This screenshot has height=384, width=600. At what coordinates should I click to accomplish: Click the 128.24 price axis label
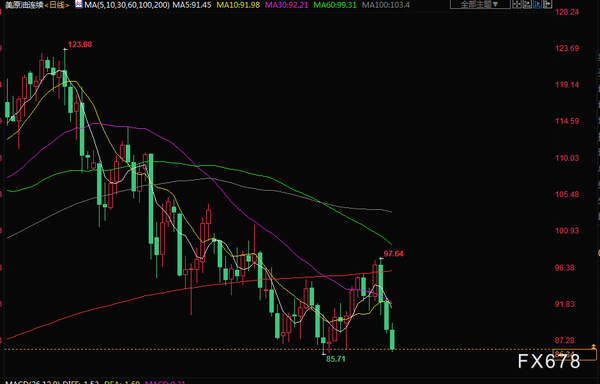tap(567, 12)
